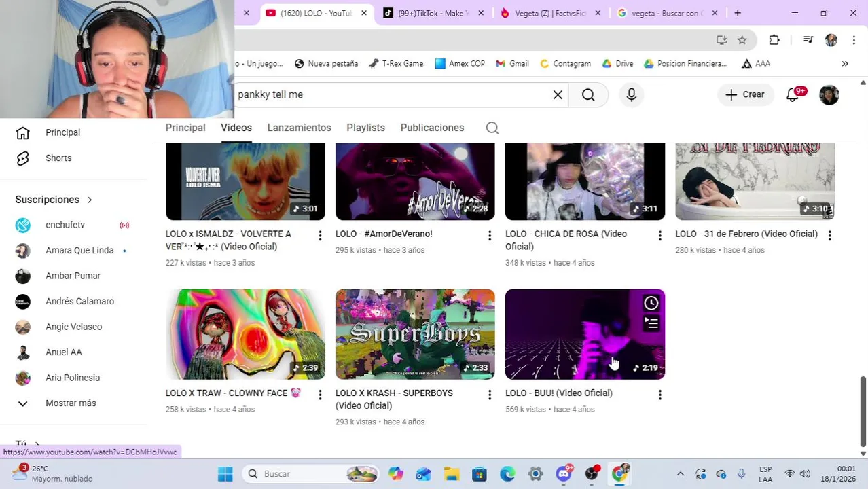Viewport: 868px width, 489px height.
Task: Add LOLO - BUU! to the queue
Action: 651,323
